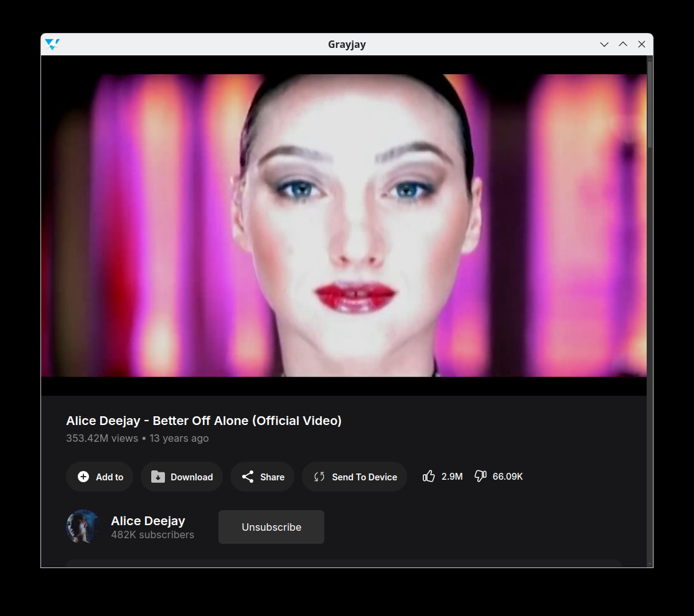Click the 'Add to' label text
The height and width of the screenshot is (616, 694).
point(110,477)
